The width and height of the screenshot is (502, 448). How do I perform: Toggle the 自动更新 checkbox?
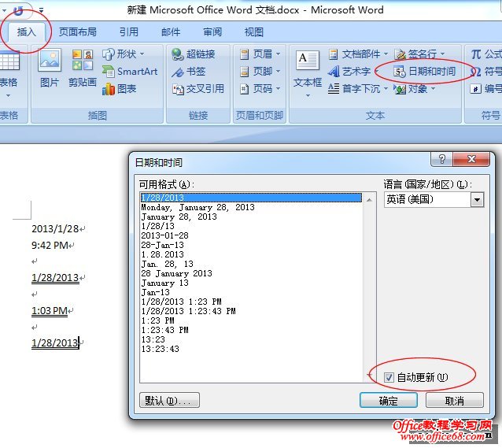coord(389,377)
